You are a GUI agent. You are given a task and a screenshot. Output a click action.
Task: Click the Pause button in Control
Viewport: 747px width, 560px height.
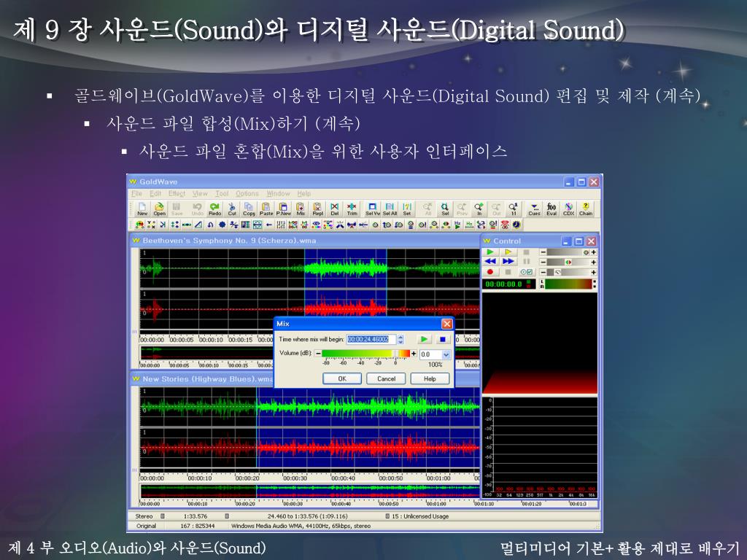(x=527, y=262)
